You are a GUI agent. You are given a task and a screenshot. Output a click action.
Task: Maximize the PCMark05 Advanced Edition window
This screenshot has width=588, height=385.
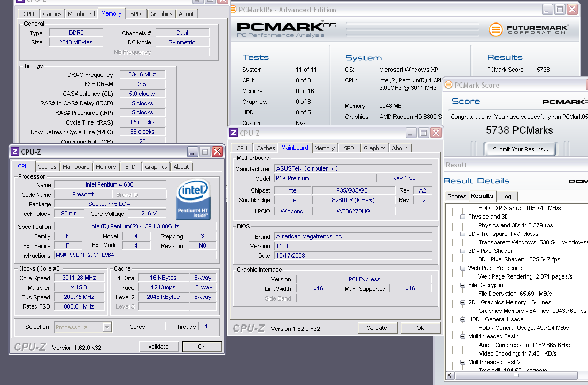coord(560,10)
